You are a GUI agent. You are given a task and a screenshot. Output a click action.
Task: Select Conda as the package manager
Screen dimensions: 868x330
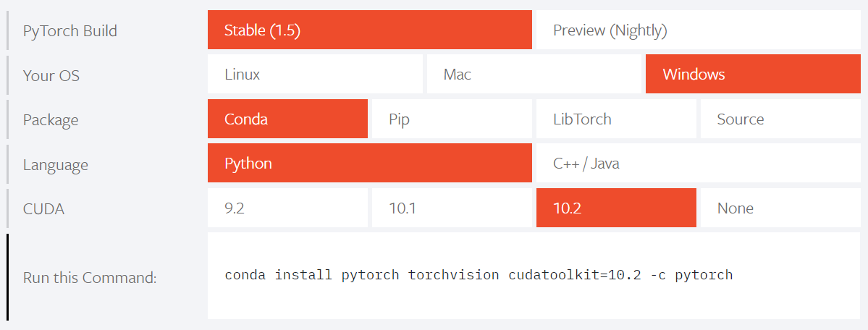click(x=287, y=119)
